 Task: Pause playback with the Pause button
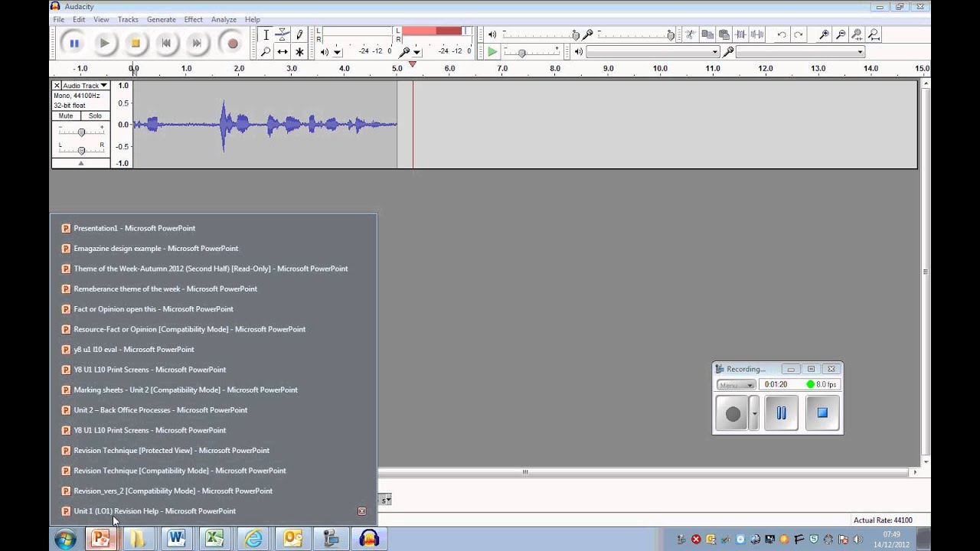pyautogui.click(x=74, y=44)
